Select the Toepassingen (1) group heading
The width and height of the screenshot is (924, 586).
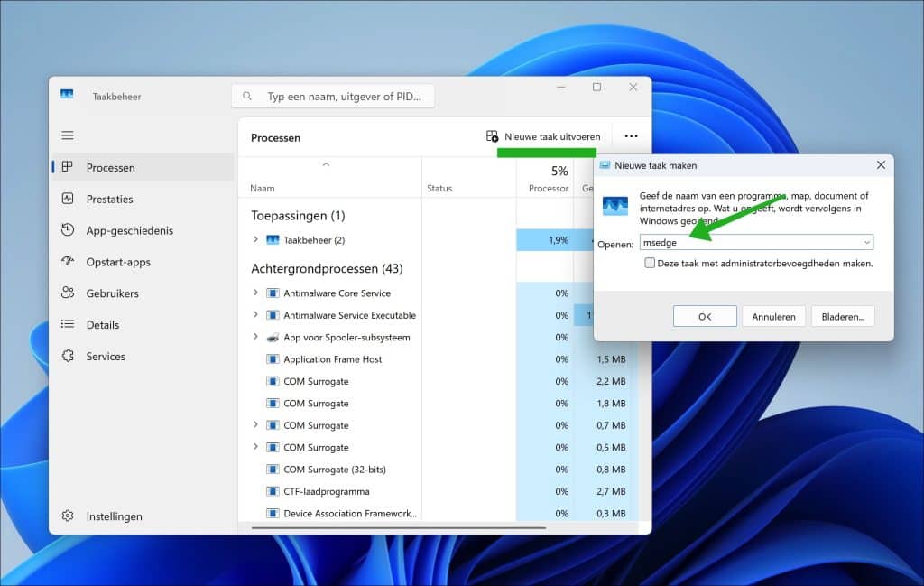coord(298,215)
